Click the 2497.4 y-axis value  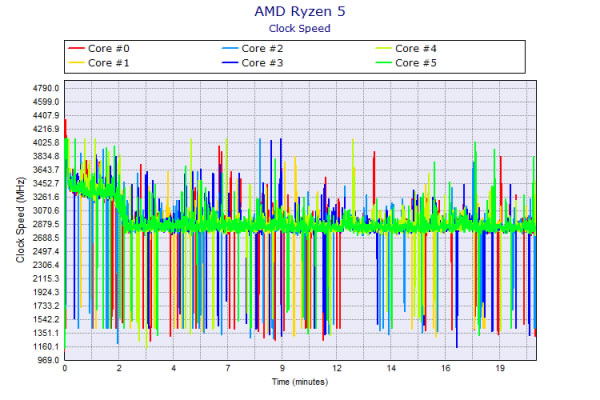[x=46, y=251]
